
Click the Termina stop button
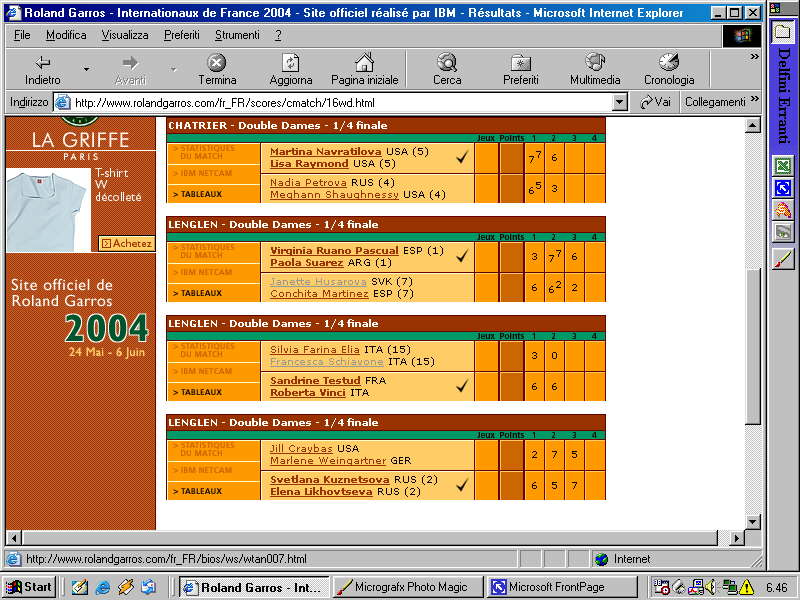pos(217,69)
